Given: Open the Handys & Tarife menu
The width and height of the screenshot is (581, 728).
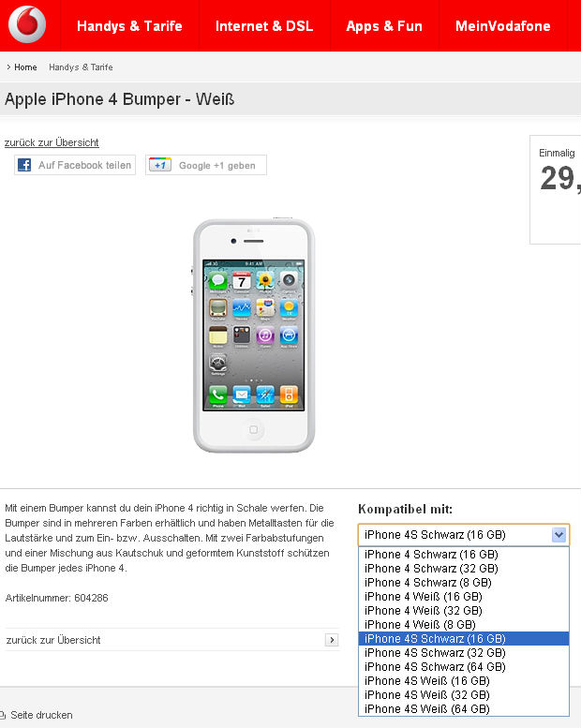Looking at the screenshot, I should point(129,26).
